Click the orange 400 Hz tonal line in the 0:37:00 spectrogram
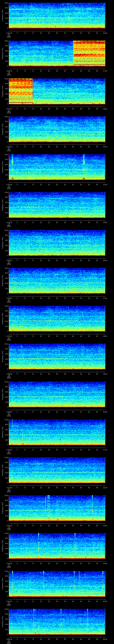 57,320
